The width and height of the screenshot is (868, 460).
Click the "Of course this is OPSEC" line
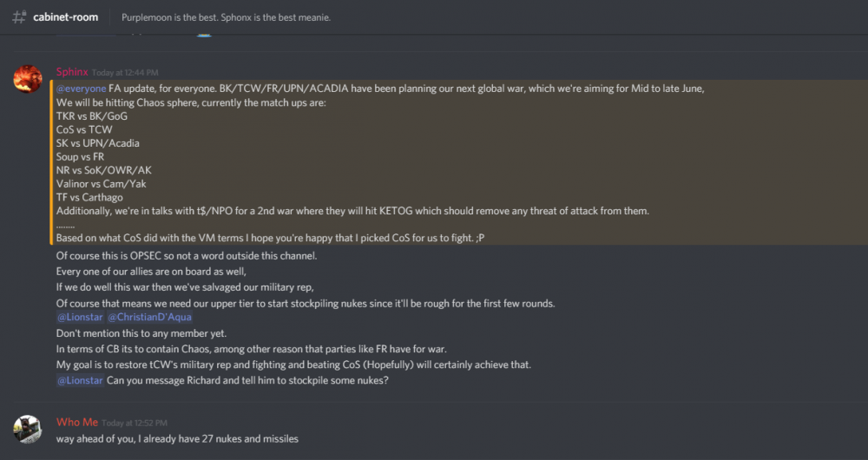186,256
